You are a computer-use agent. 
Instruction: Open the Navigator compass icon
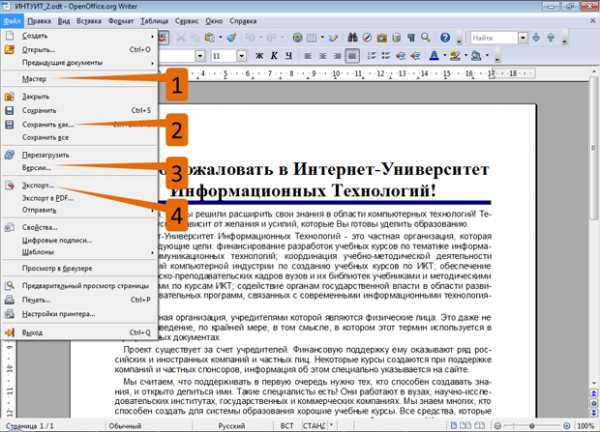pos(367,37)
